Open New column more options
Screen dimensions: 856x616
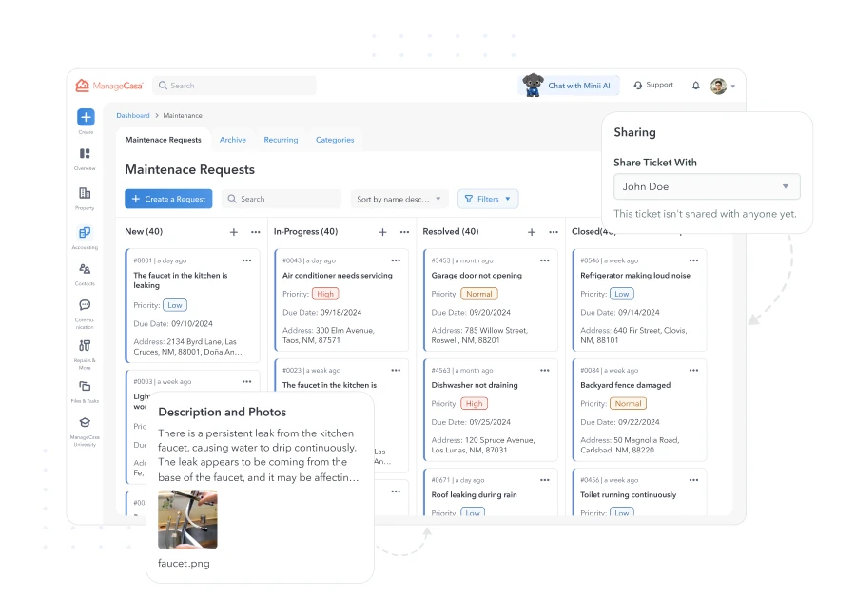coord(256,233)
